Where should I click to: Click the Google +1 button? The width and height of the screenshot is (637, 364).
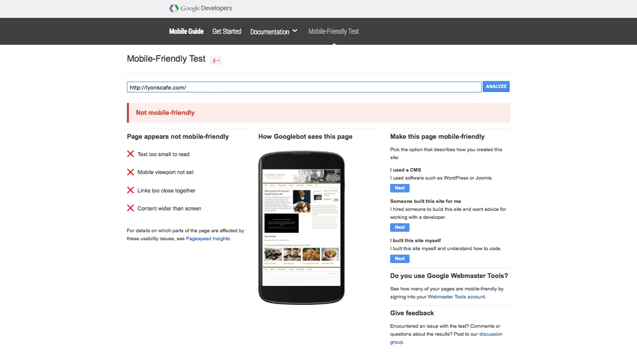pos(215,60)
